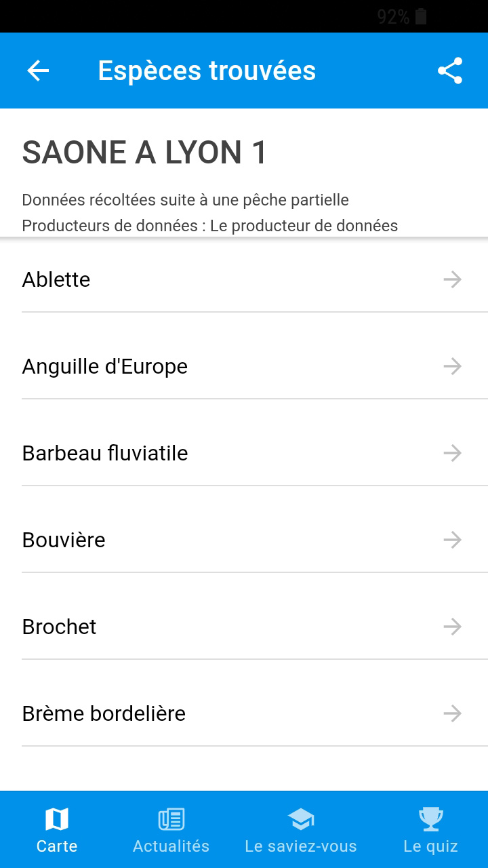Open Brochet with its right arrow
The height and width of the screenshot is (868, 488).
click(452, 627)
